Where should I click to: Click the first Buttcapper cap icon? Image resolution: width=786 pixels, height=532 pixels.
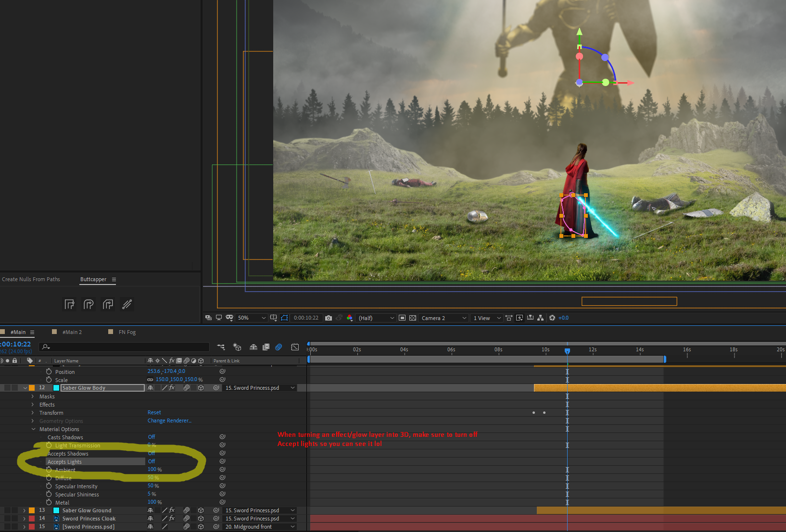(70, 304)
